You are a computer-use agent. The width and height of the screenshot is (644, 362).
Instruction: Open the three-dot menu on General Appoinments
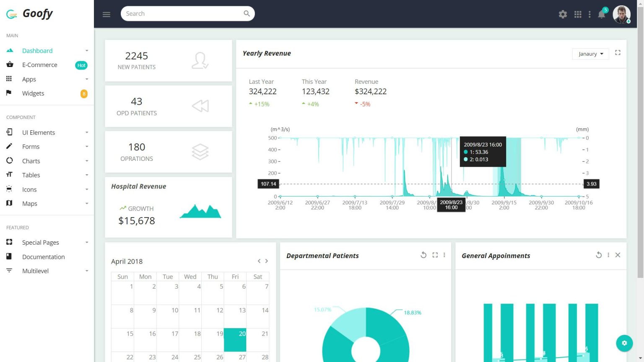pos(608,255)
